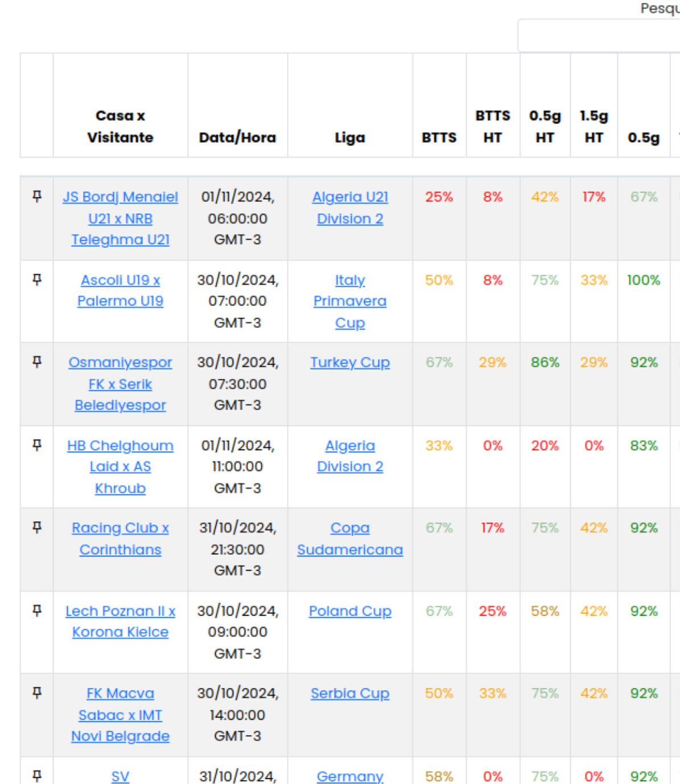Screen dimensions: 680x784
Task: Pin the Racing Club x Corinthians row
Action: tap(37, 527)
